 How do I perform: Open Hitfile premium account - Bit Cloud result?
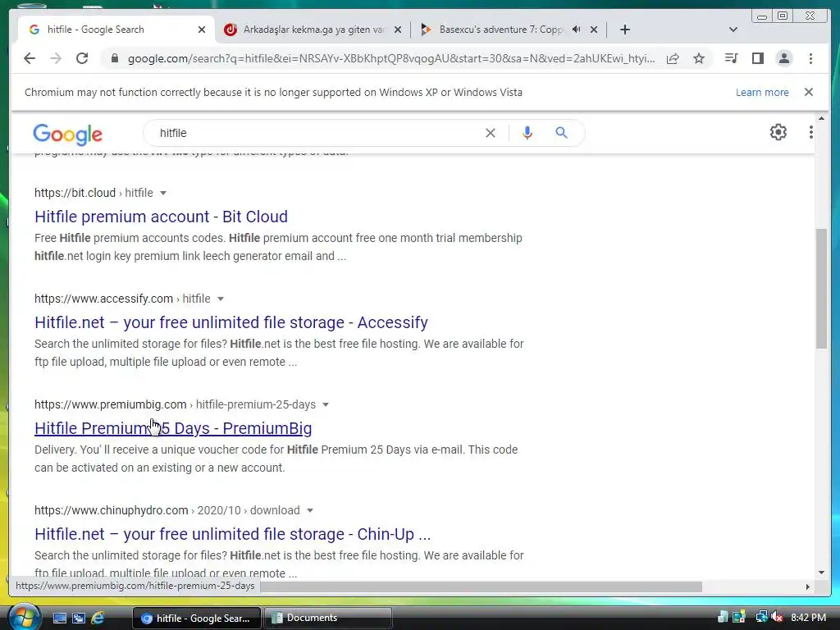162,217
